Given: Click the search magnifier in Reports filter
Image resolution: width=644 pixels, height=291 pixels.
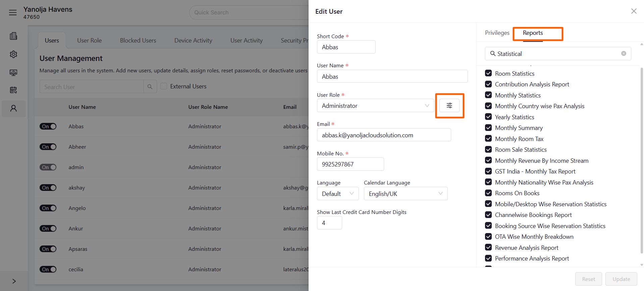Looking at the screenshot, I should point(493,54).
